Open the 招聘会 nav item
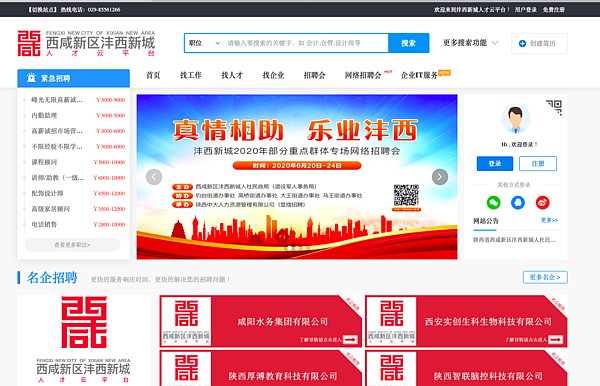Image resolution: width=600 pixels, height=386 pixels. (315, 75)
